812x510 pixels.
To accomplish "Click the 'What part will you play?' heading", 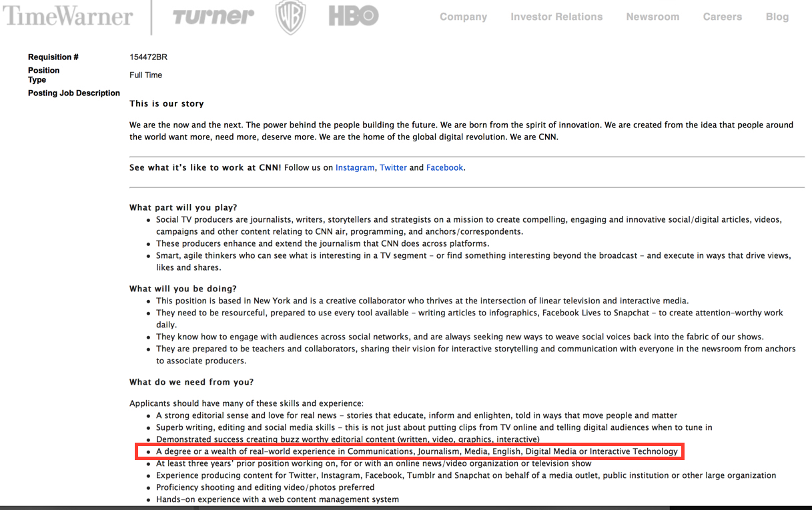I will 183,208.
